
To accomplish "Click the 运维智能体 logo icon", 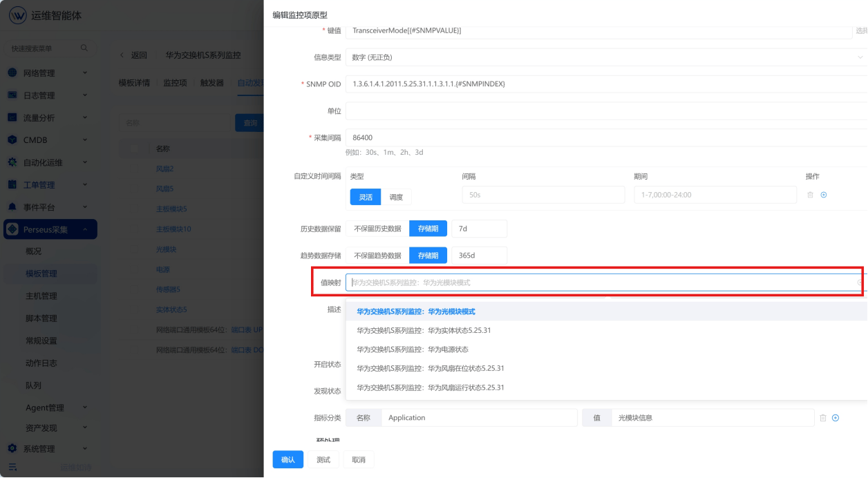I will point(17,15).
